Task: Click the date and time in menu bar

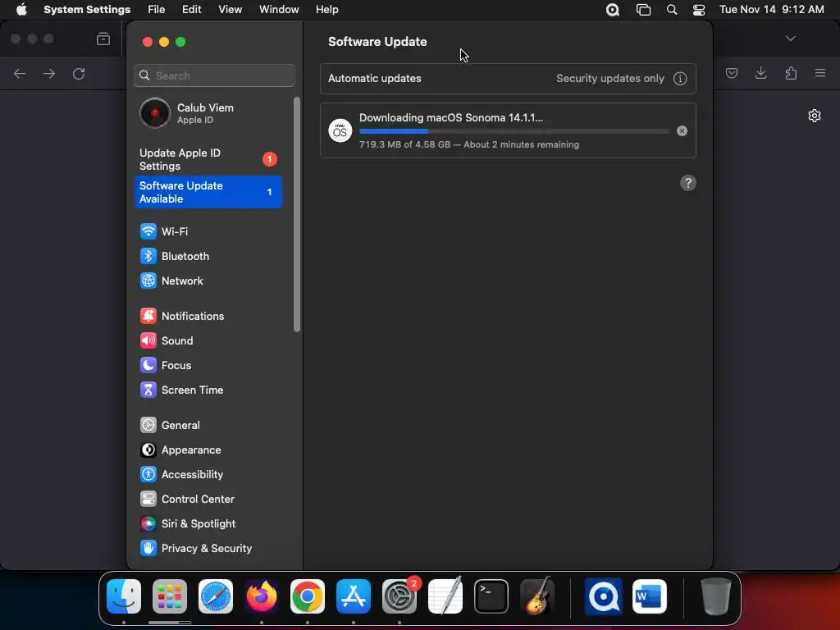Action: [x=771, y=10]
